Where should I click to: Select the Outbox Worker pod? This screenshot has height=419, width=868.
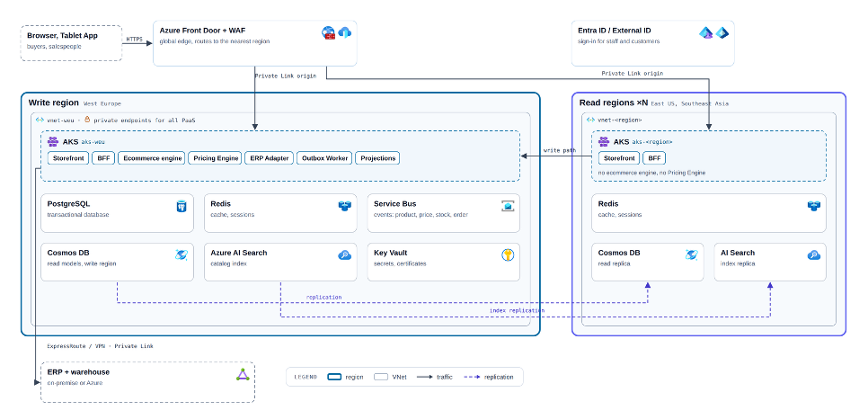click(325, 158)
